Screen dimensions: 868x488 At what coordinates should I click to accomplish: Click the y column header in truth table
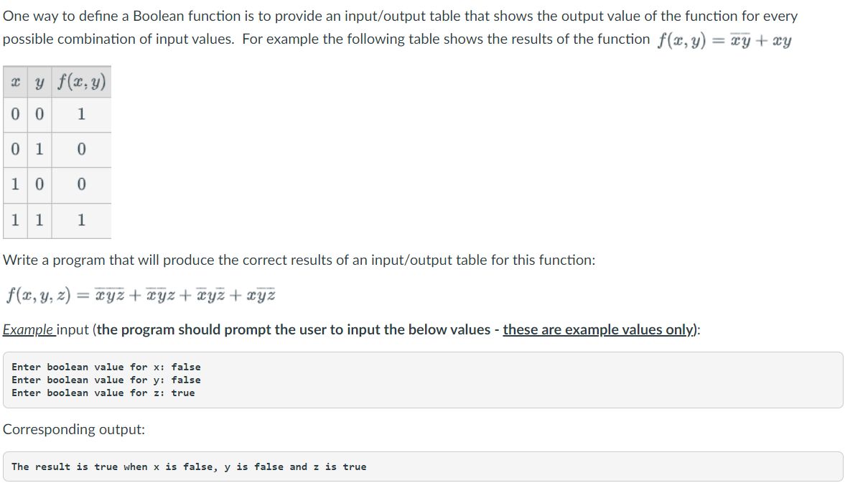tap(39, 83)
